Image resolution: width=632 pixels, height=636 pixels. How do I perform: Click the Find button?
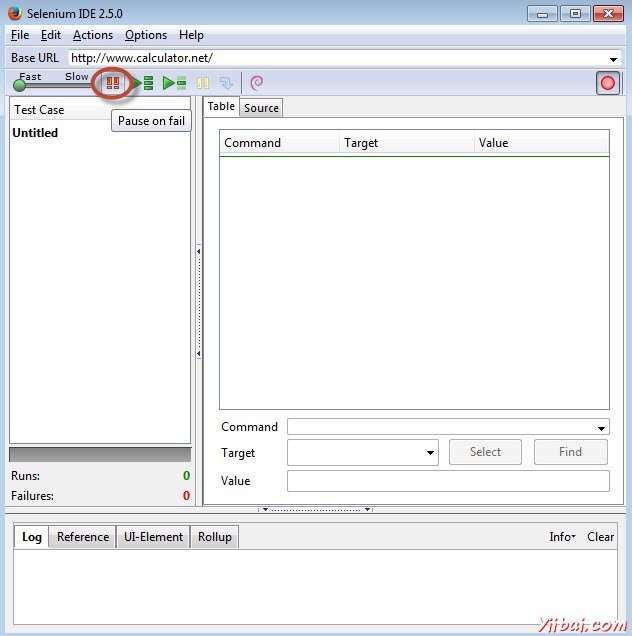coord(570,452)
